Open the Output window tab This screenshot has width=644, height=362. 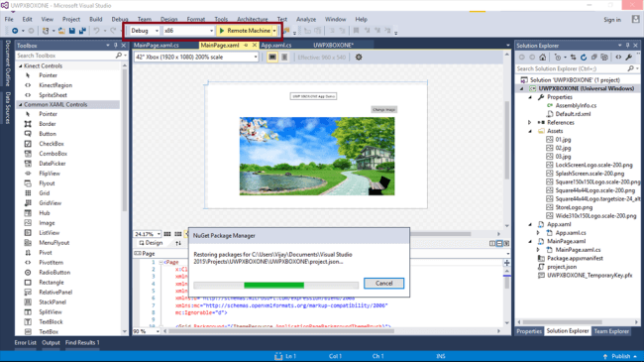click(51, 343)
